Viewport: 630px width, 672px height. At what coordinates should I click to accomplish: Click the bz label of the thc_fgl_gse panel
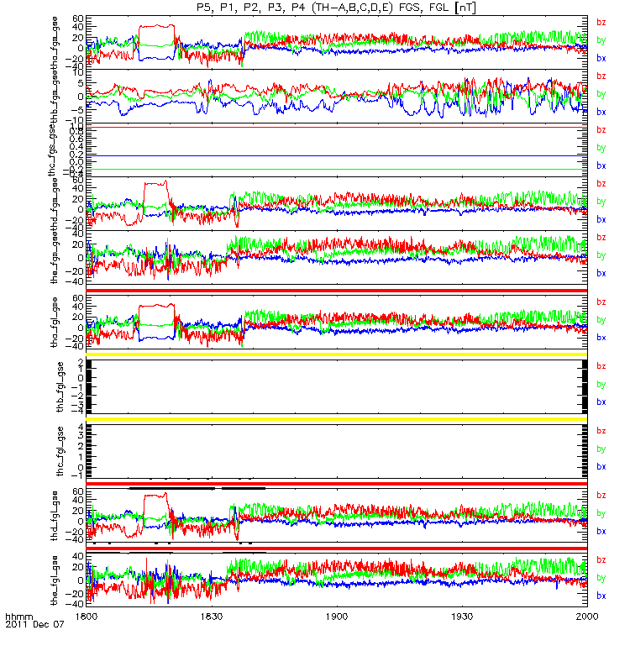(x=601, y=431)
